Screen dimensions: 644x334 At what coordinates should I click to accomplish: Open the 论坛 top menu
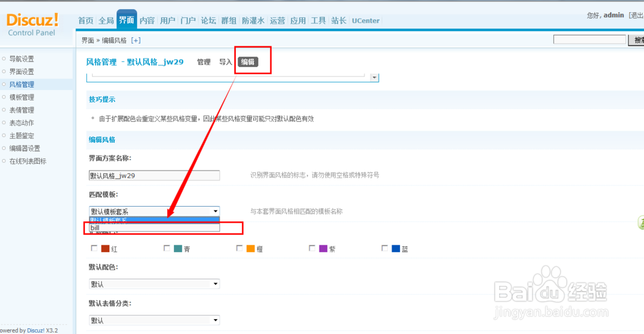[x=208, y=21]
